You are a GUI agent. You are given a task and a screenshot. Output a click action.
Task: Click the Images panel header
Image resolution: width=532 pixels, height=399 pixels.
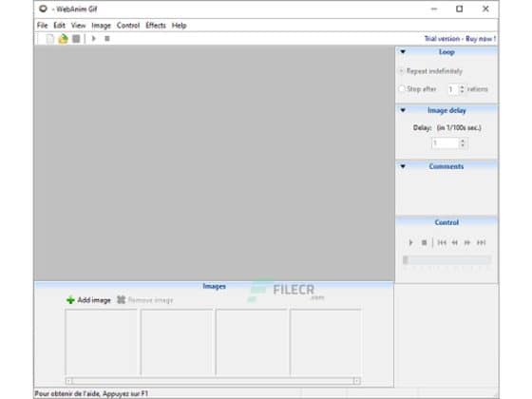coord(214,286)
